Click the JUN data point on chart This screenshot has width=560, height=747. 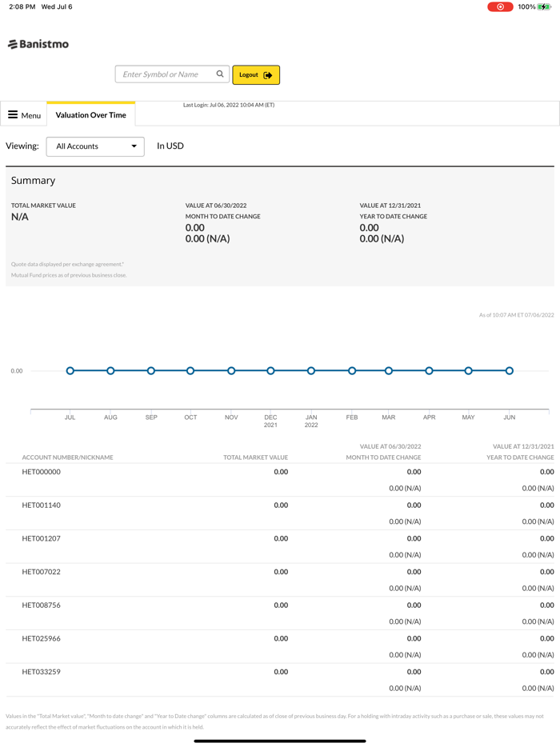510,371
